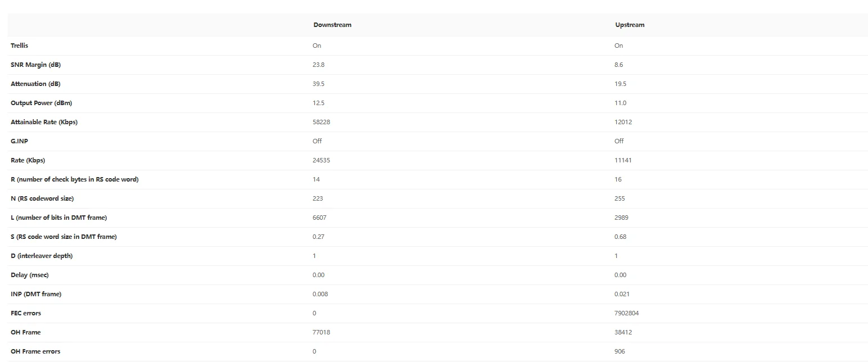
Task: Select the Downstream DMT frame bits value 6607
Action: (x=319, y=218)
